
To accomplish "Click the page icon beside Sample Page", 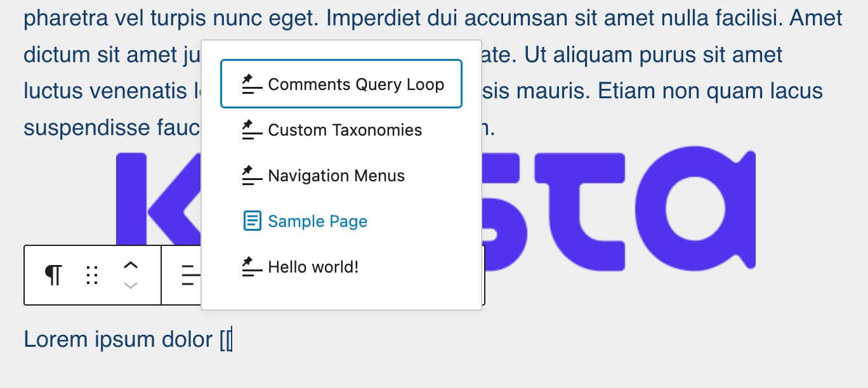I will coord(252,221).
